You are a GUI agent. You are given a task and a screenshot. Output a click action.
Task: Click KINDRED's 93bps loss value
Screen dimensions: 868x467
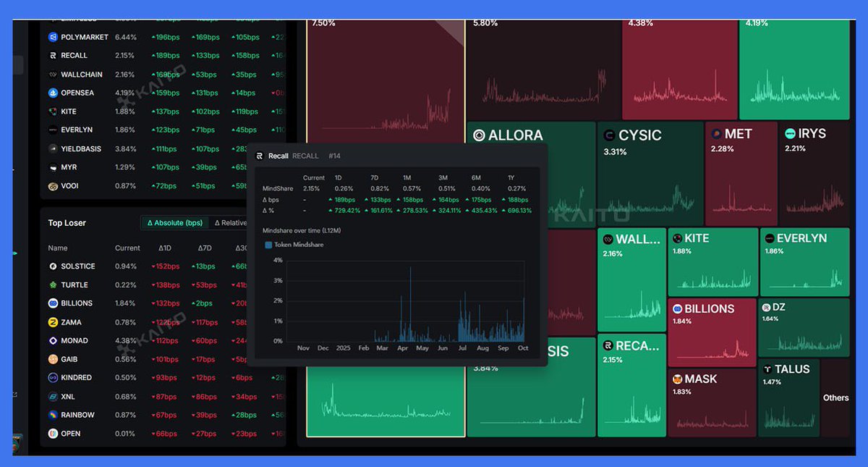tap(163, 378)
